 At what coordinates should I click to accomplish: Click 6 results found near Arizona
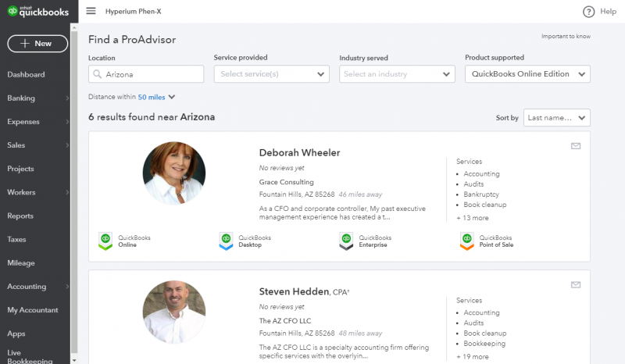[x=152, y=117]
